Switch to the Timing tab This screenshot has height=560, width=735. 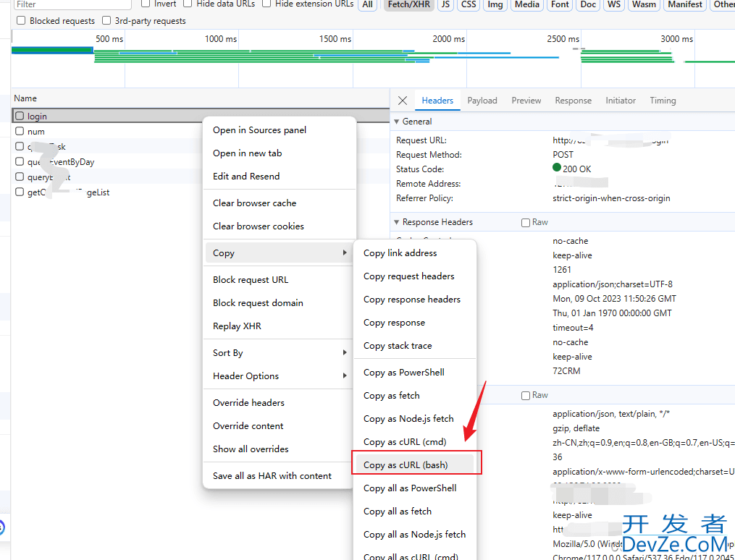coord(663,101)
